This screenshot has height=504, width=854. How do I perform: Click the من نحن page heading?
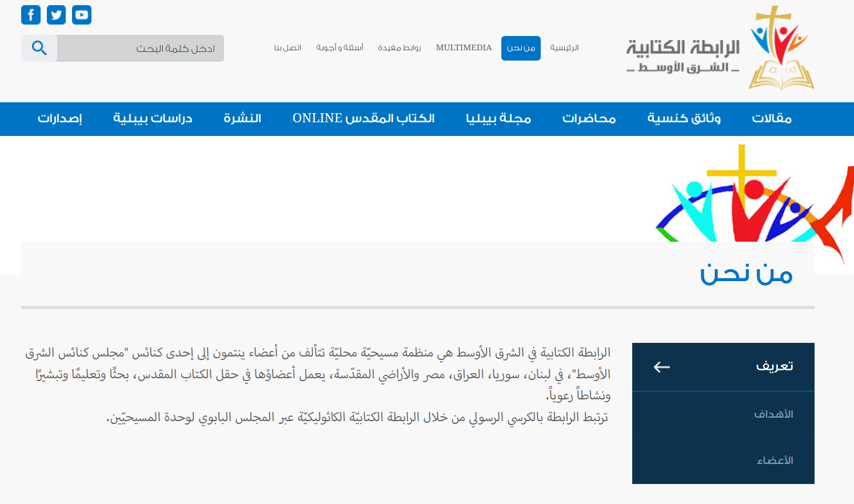click(x=747, y=274)
